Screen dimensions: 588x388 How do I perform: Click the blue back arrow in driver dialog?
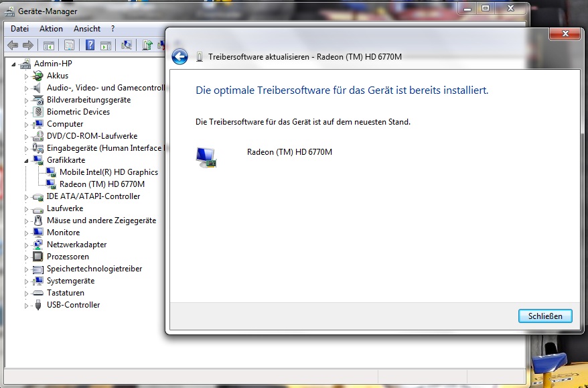[179, 57]
